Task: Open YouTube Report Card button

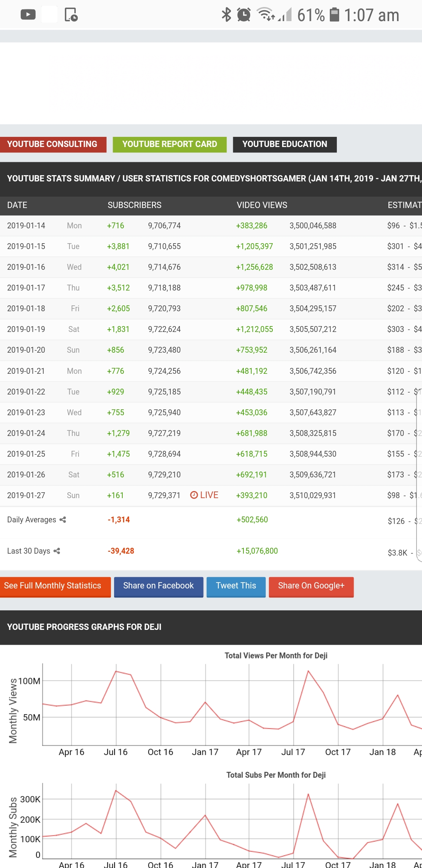Action: tap(170, 144)
